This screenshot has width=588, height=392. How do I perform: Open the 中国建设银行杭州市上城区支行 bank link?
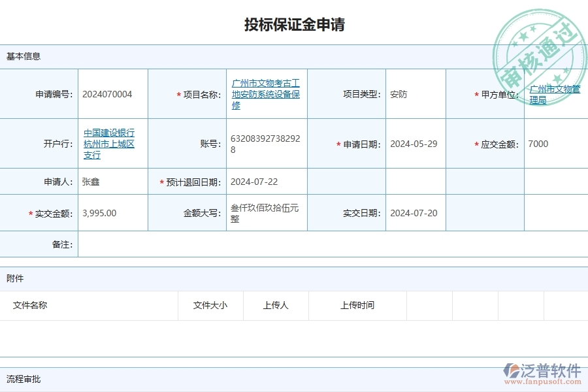(x=111, y=144)
